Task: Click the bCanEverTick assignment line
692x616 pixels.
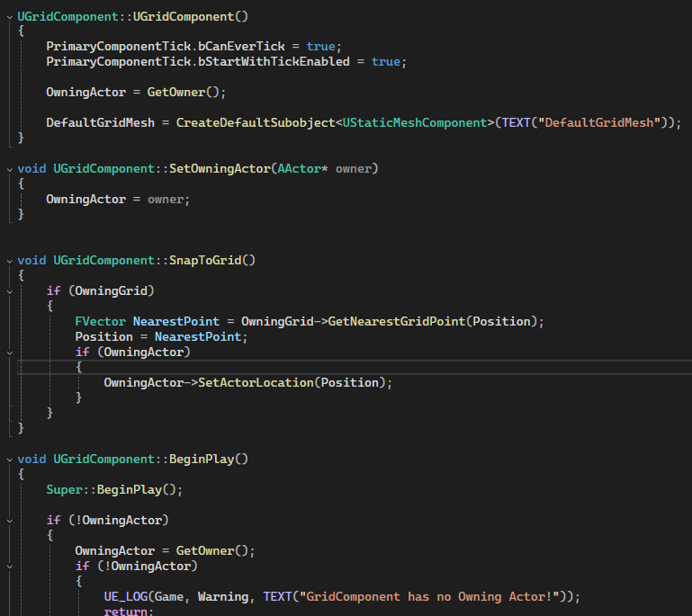Action: pyautogui.click(x=193, y=46)
